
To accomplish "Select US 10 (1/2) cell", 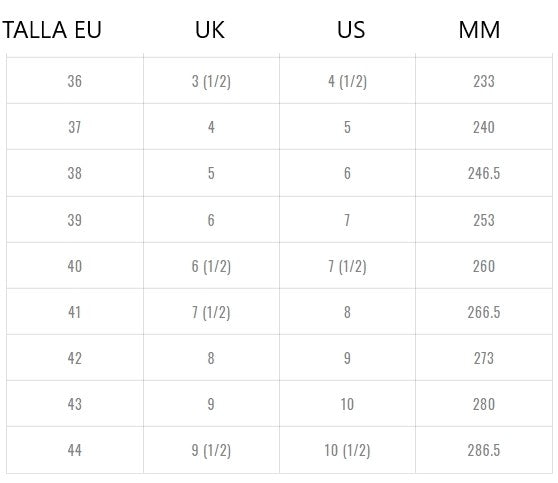I will click(347, 450).
